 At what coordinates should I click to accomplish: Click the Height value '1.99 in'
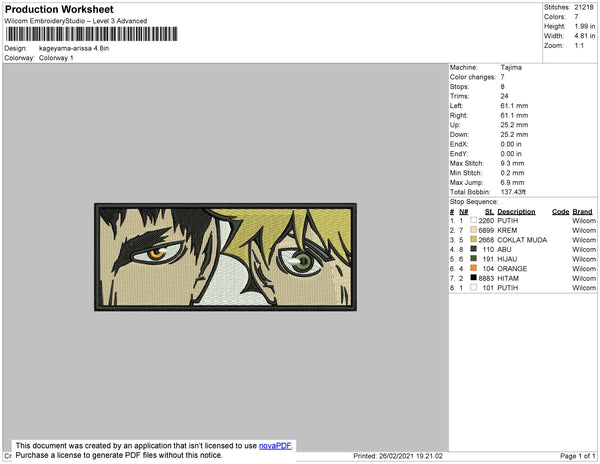coord(584,26)
